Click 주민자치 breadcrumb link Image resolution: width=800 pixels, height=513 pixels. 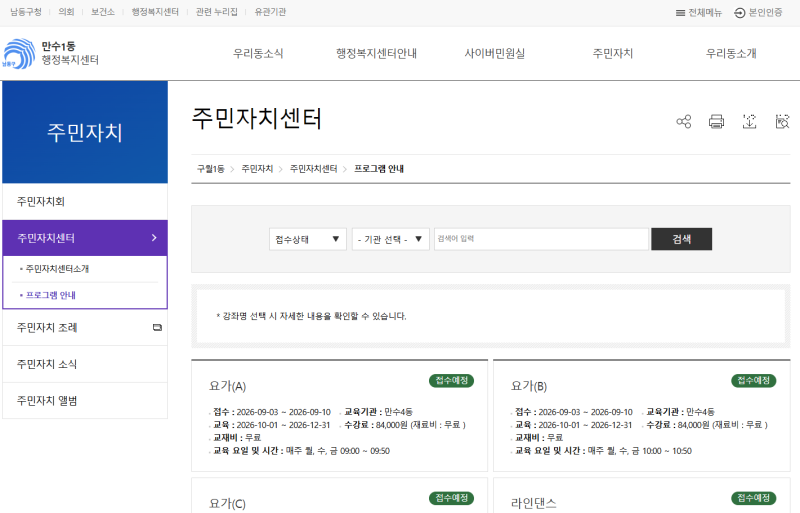coord(257,168)
